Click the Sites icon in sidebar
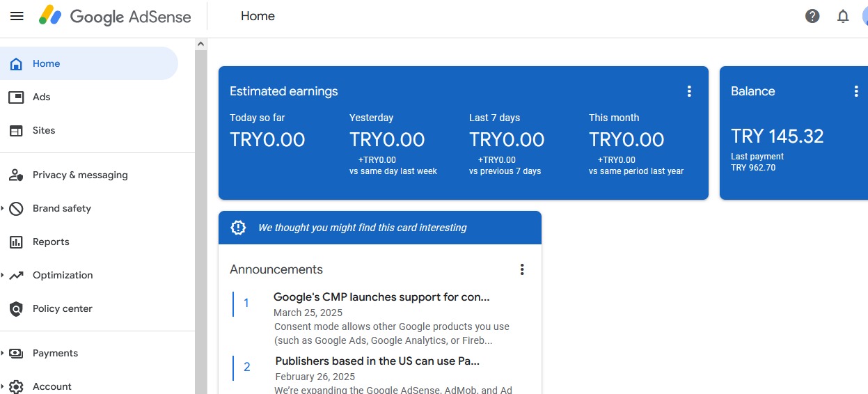The width and height of the screenshot is (868, 394). pos(16,130)
